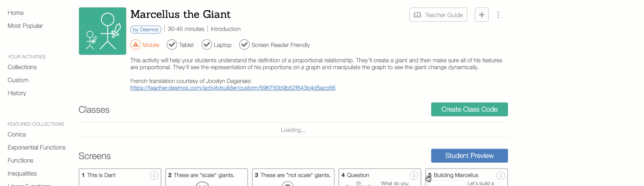The height and width of the screenshot is (186, 644).
Task: Go to Most Popular in sidebar
Action: (x=25, y=26)
